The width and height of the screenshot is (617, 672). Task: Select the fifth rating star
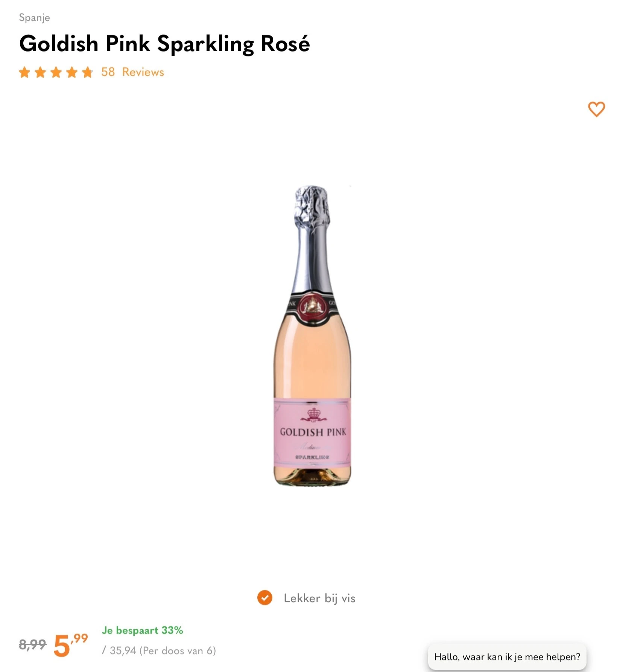[x=87, y=72]
